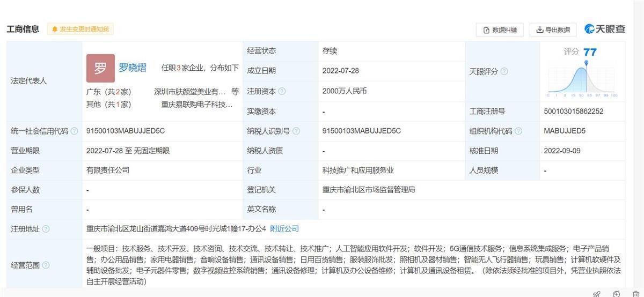Open legal representative 罗晓熠's profile link
The width and height of the screenshot is (644, 297).
tap(133, 68)
